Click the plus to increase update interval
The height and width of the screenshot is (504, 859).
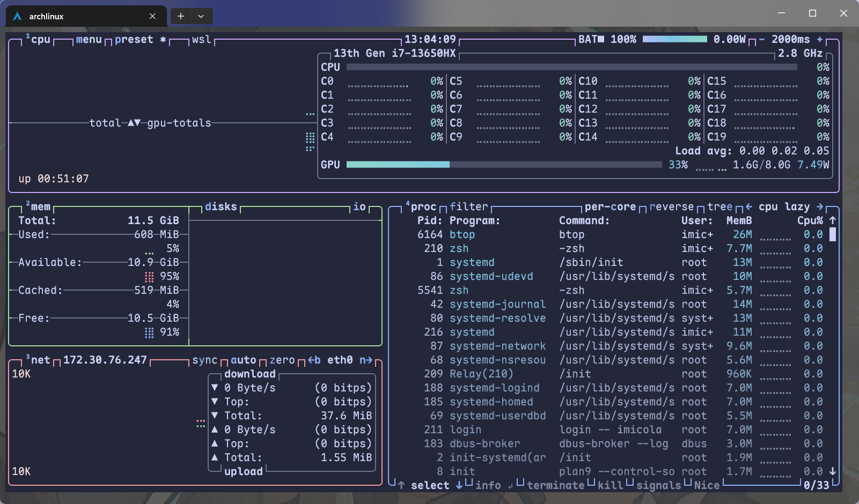(819, 40)
